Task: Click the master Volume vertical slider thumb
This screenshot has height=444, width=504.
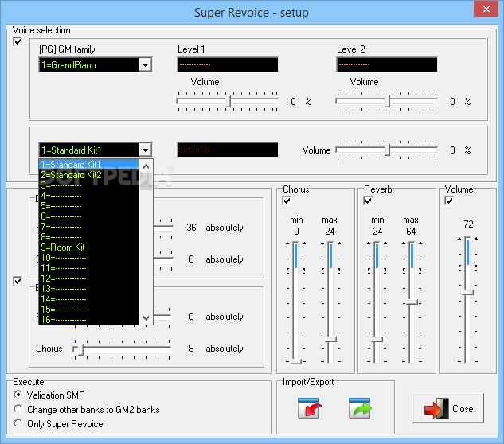Action: tap(467, 292)
